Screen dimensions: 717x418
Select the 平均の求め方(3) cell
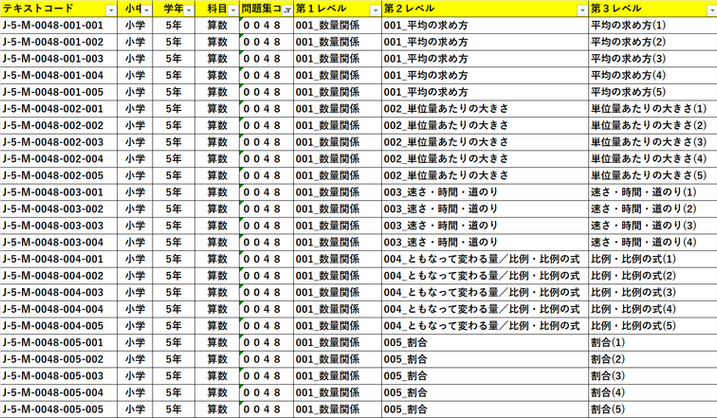click(x=653, y=59)
